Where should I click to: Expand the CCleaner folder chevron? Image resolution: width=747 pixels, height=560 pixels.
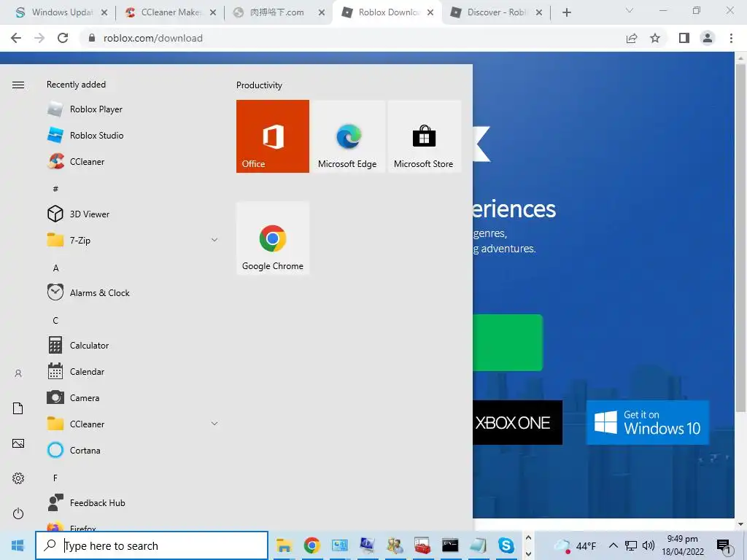(x=214, y=424)
